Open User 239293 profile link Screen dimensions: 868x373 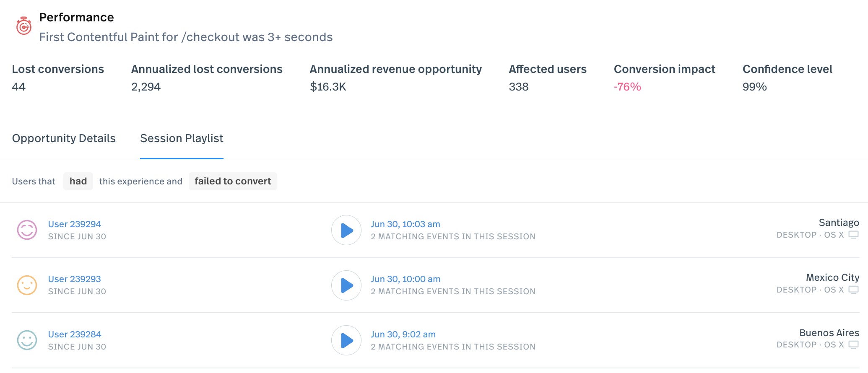coord(75,279)
